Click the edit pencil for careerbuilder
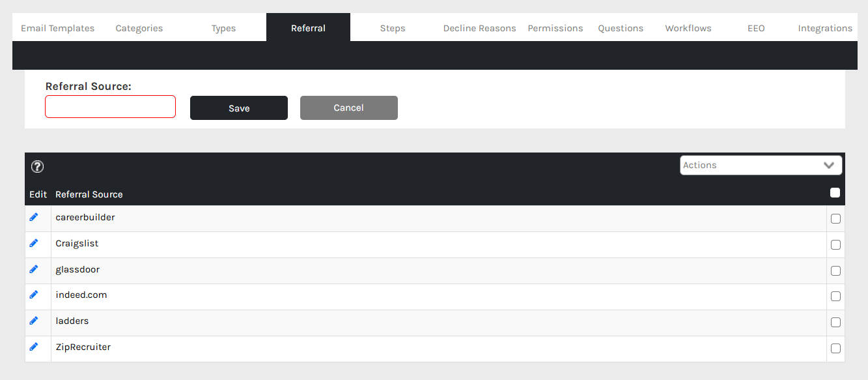868x380 pixels. pyautogui.click(x=34, y=217)
